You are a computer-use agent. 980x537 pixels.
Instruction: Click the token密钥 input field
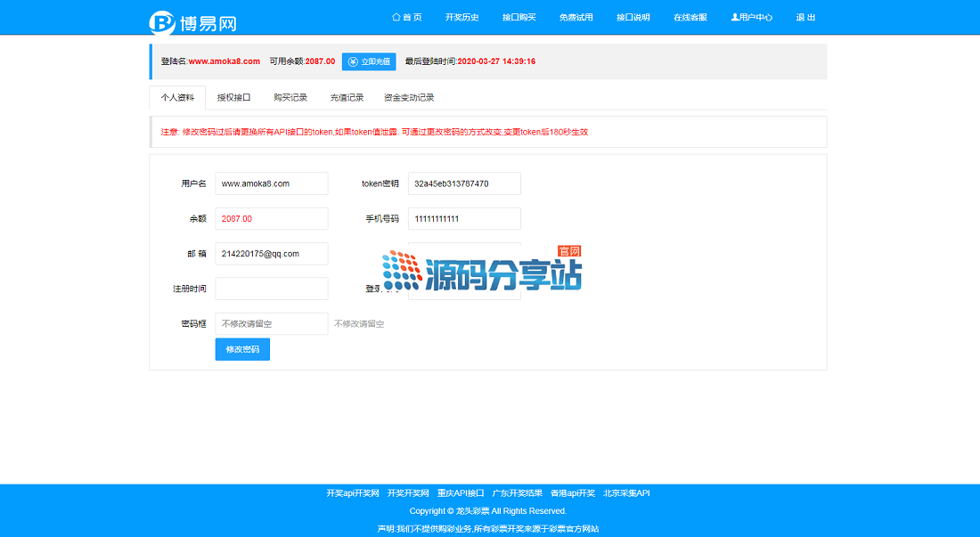[464, 183]
